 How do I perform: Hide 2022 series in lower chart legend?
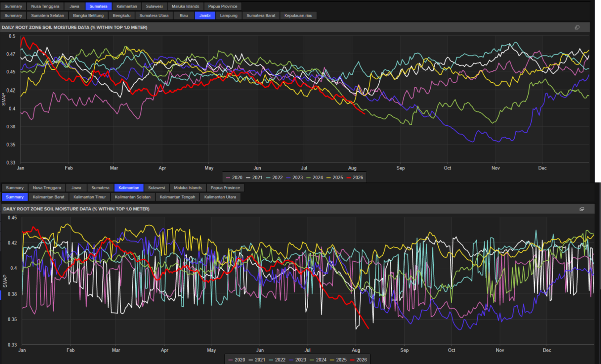[278, 360]
